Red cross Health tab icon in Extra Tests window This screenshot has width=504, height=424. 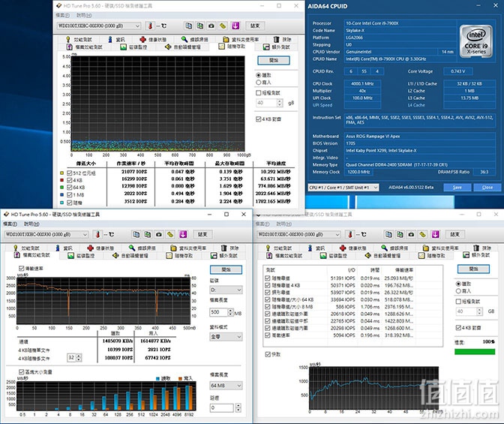coord(343,248)
